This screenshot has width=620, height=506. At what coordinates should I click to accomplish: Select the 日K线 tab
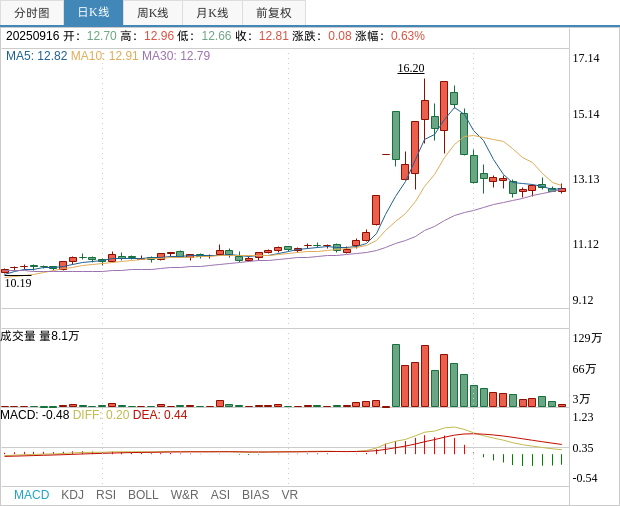click(x=93, y=13)
